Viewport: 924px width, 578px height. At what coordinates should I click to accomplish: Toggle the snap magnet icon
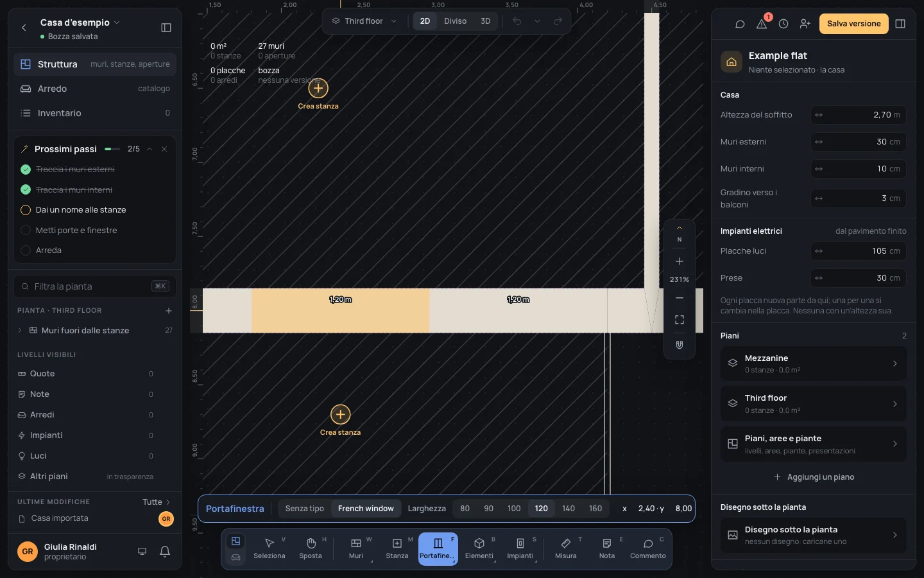tap(680, 345)
